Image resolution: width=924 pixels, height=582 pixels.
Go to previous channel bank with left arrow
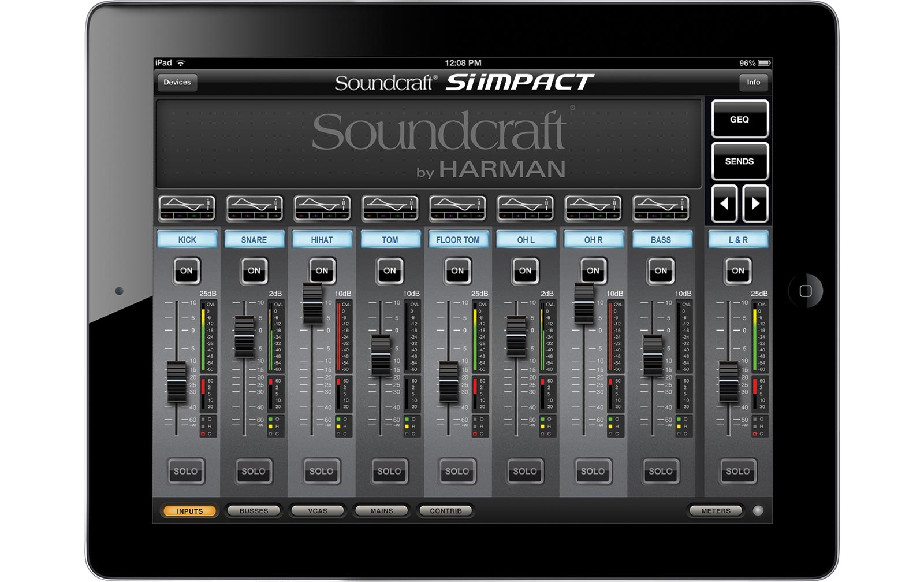pos(724,203)
